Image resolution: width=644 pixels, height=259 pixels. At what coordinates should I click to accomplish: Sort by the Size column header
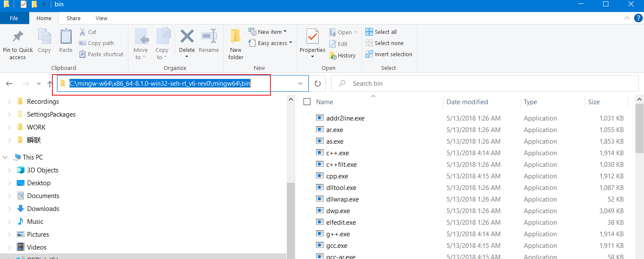tap(594, 102)
